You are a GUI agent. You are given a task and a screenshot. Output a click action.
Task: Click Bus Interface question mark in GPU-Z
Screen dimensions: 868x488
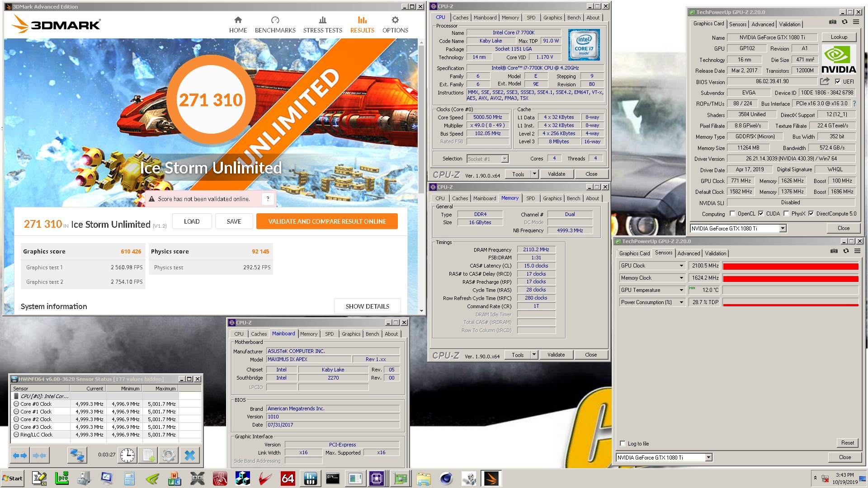[854, 103]
